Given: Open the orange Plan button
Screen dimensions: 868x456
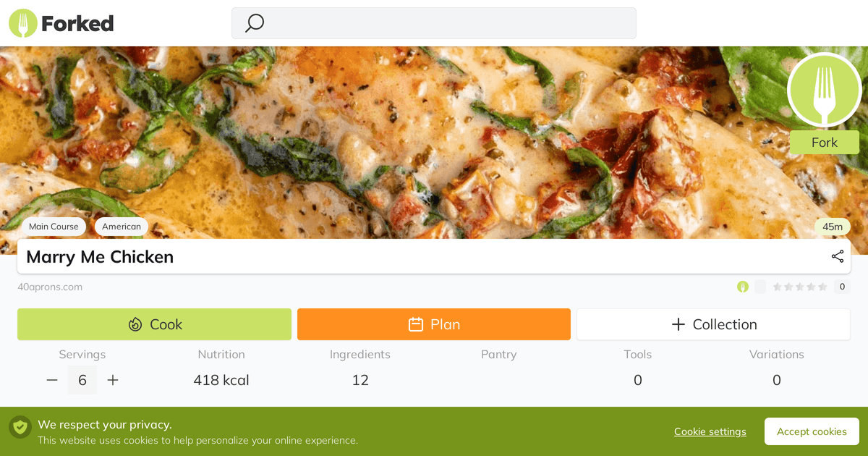Looking at the screenshot, I should click(x=433, y=324).
